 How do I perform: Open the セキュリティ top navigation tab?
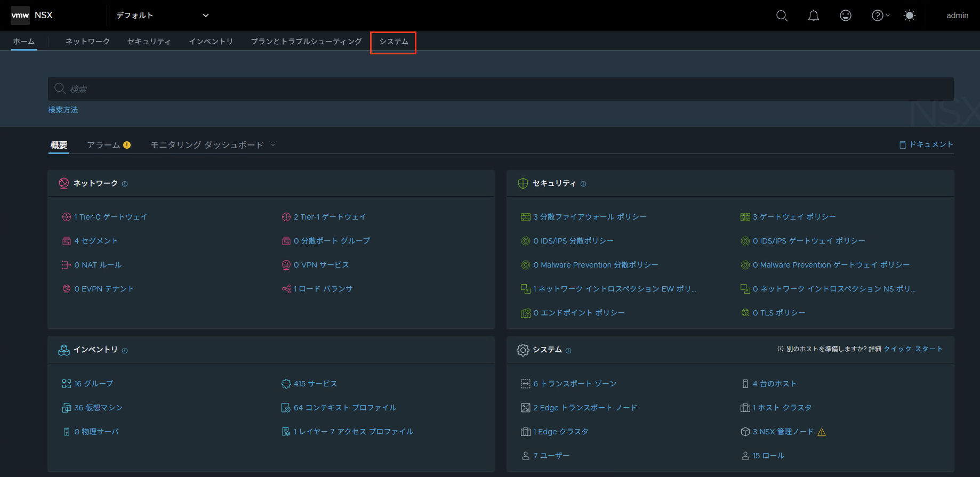click(149, 42)
